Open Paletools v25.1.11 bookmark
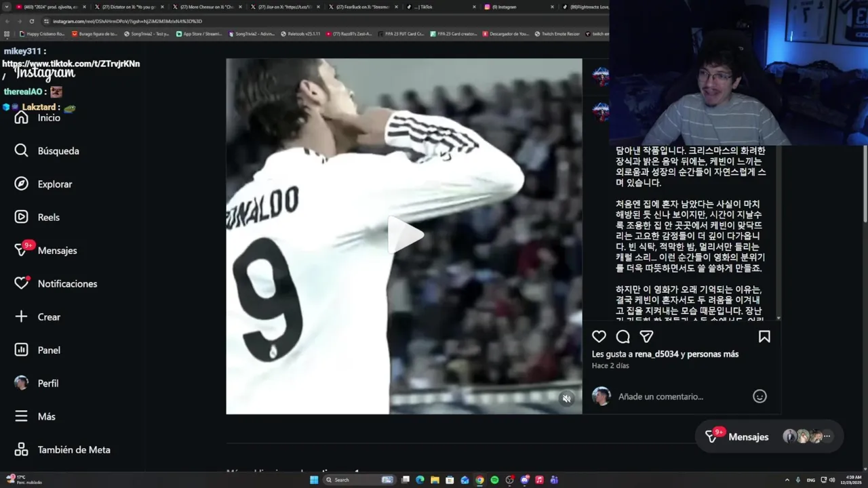Screen dimensions: 868x488 300,34
